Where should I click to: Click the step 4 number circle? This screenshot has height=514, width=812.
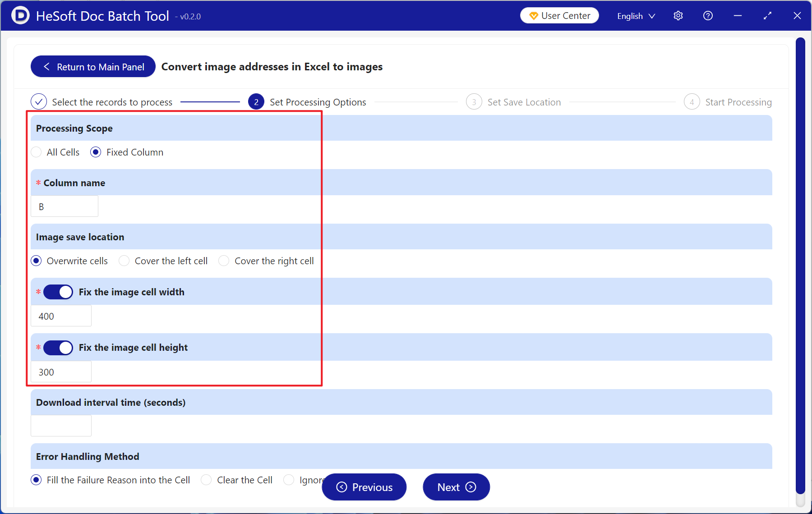pos(692,102)
